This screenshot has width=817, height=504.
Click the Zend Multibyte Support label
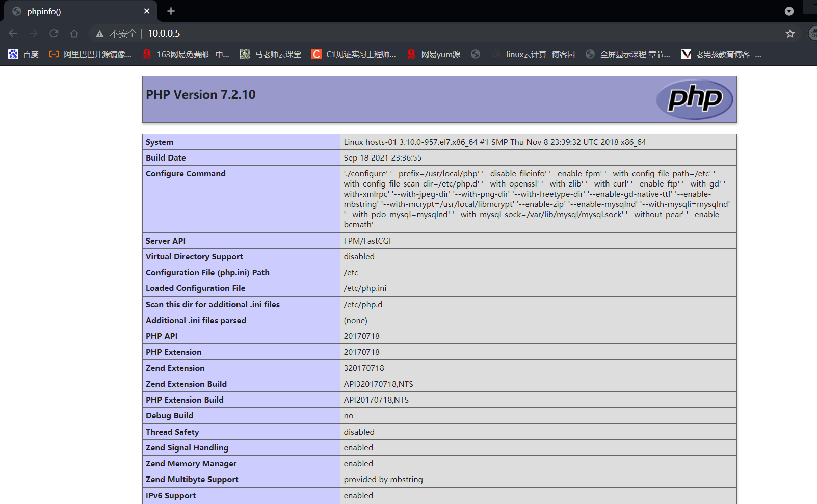192,480
